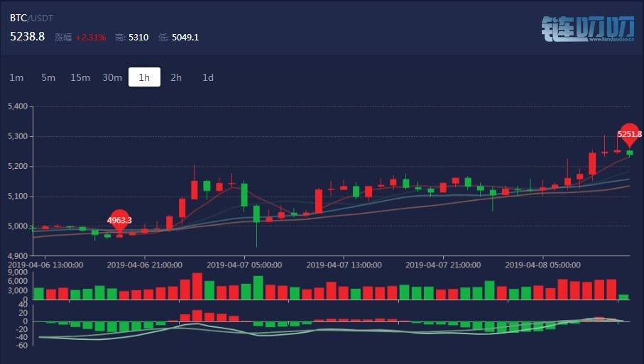Image resolution: width=644 pixels, height=364 pixels.
Task: Click the current price 5238.8
Action: point(27,36)
